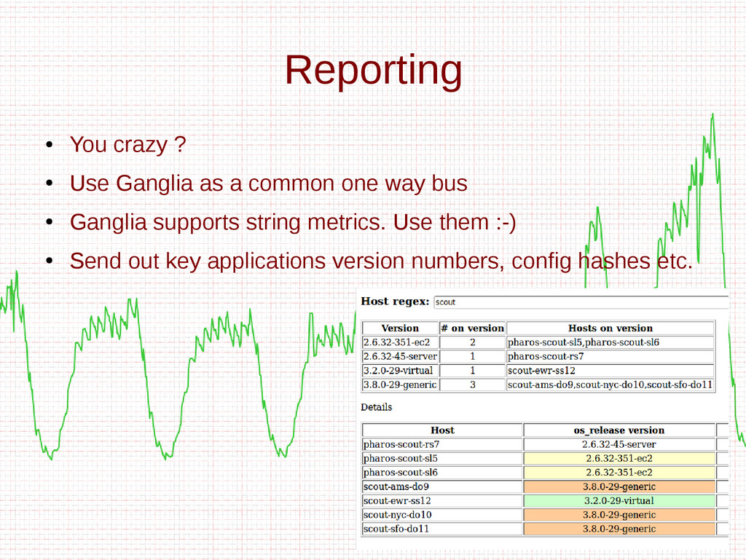The image size is (746, 560).
Task: Click orange os_release cell for scout-sfo-do11
Action: (619, 529)
